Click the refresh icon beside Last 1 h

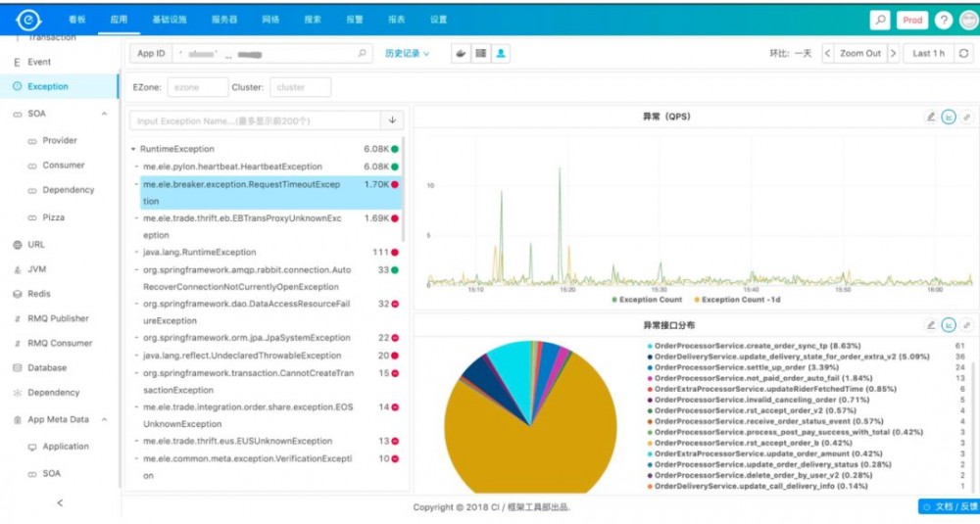(963, 54)
